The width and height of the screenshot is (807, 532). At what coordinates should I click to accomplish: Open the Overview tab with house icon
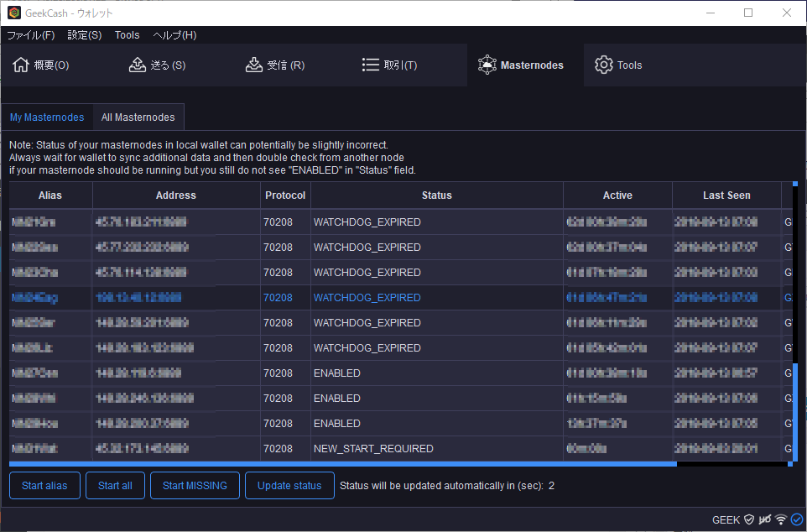pyautogui.click(x=21, y=65)
